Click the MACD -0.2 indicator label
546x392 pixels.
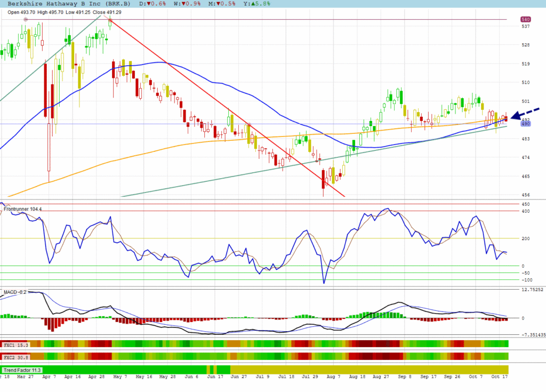pyautogui.click(x=15, y=292)
